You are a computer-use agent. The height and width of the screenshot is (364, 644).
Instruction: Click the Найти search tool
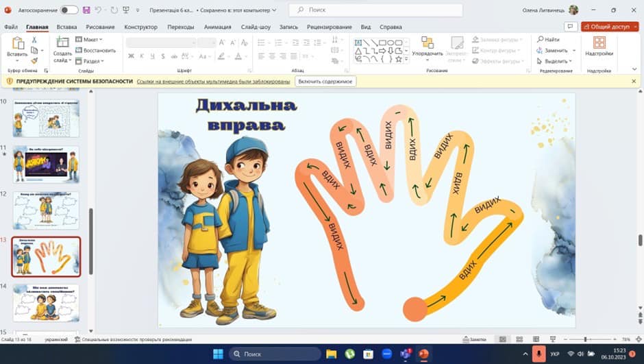pos(549,40)
